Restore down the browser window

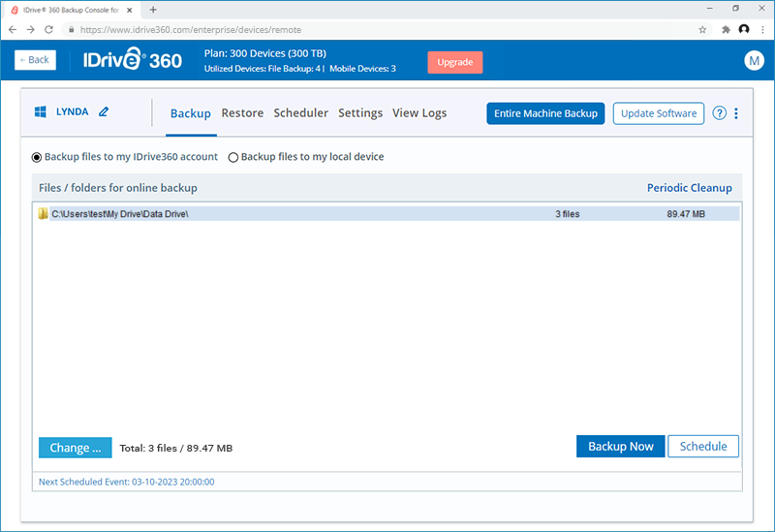coord(736,9)
